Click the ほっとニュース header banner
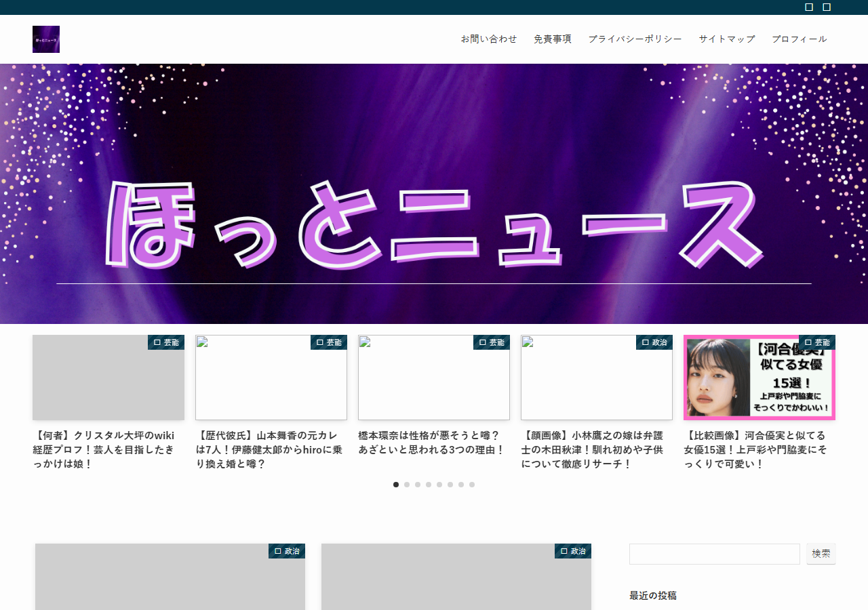868x610 pixels. click(434, 194)
